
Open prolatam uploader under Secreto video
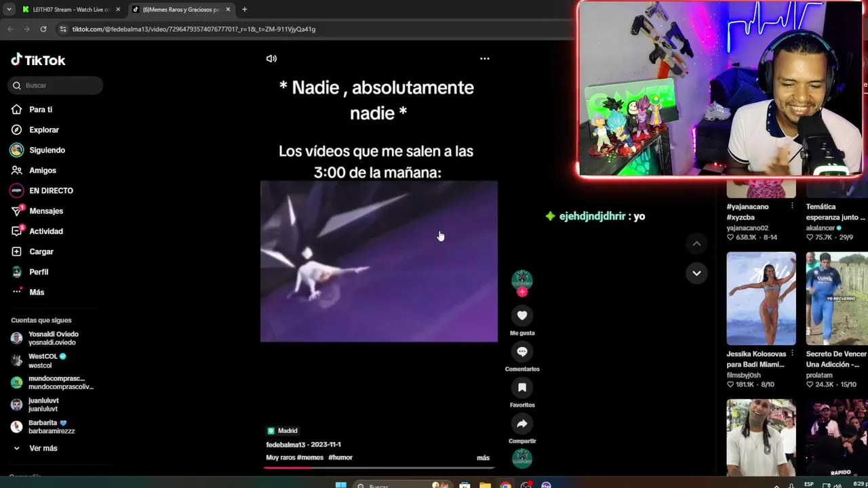(x=819, y=375)
